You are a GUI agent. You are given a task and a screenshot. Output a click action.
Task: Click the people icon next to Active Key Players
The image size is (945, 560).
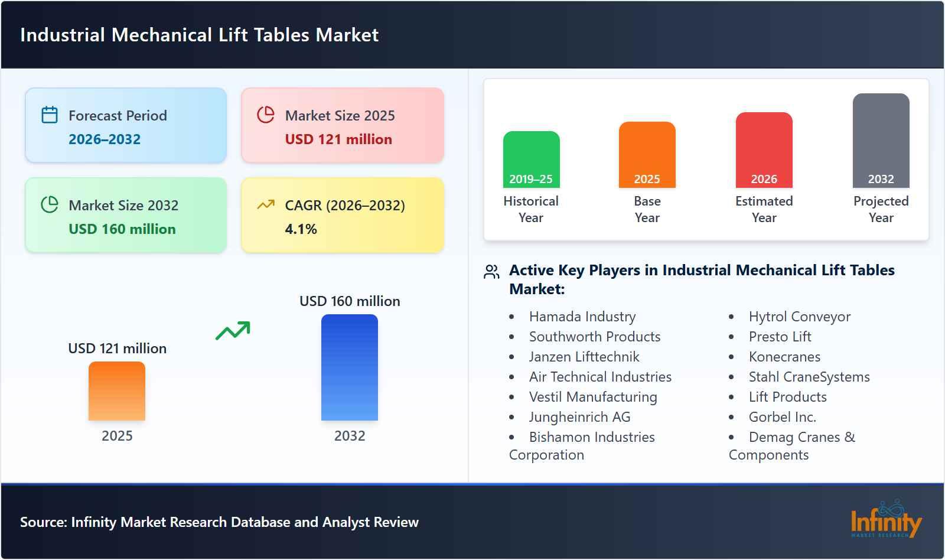click(x=491, y=272)
